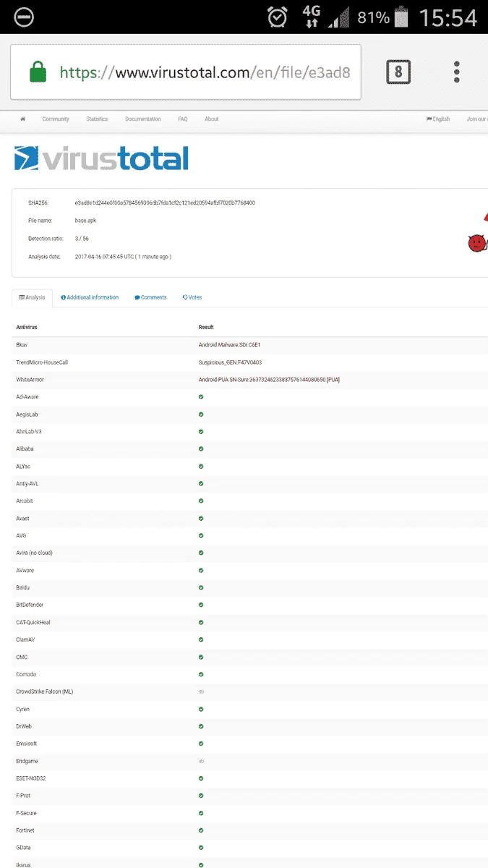Open the English language selector
This screenshot has width=488, height=868.
(438, 119)
